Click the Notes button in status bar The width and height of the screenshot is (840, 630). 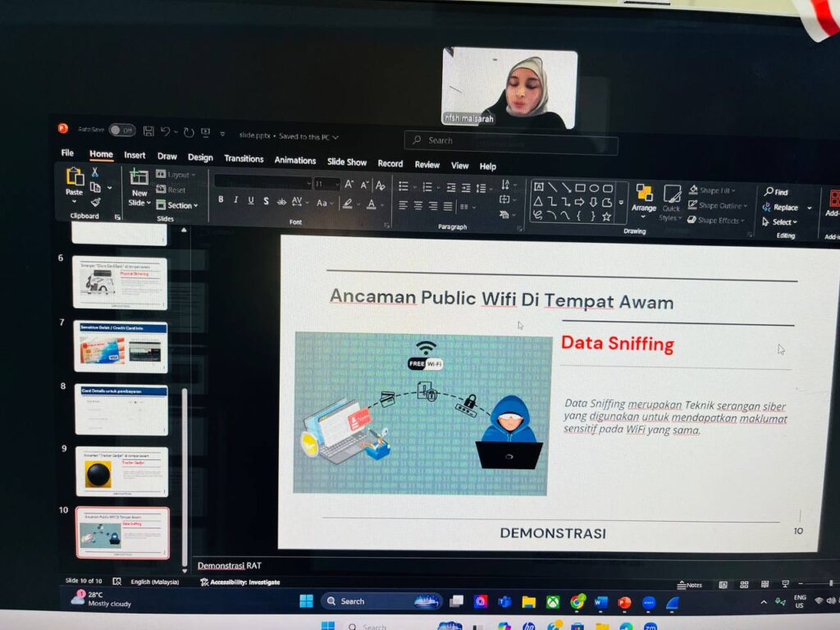tap(690, 585)
